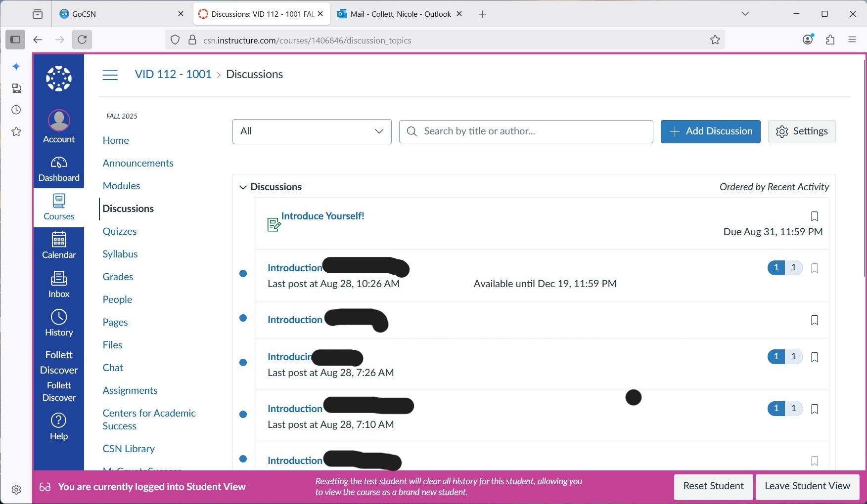This screenshot has width=867, height=504.
Task: Toggle bookmark on discussion last posted 7:10 AM
Action: (815, 409)
